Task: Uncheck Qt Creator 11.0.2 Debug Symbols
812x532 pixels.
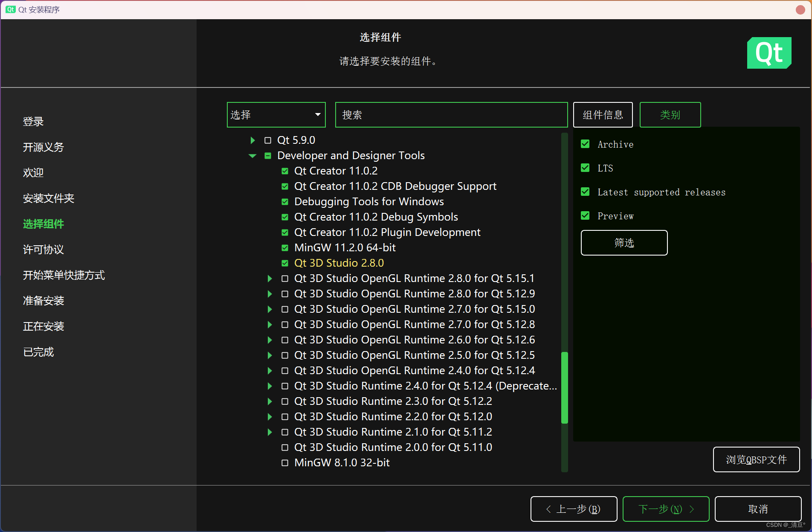Action: point(285,217)
